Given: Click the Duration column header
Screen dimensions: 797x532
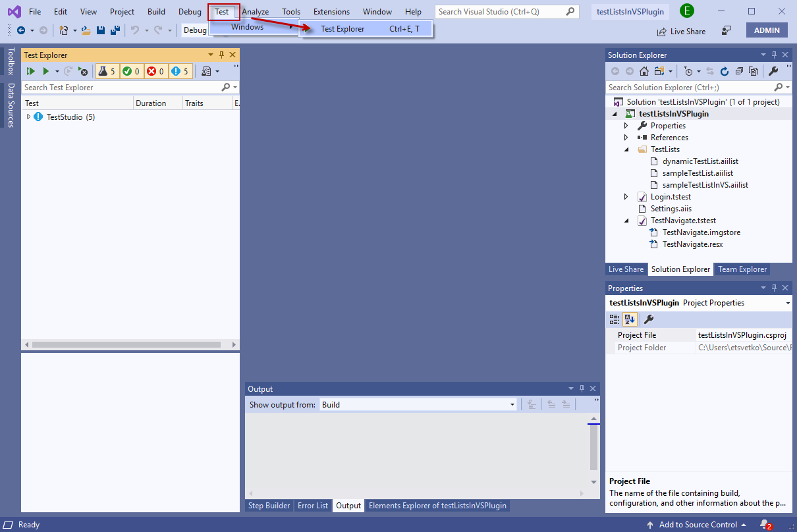Looking at the screenshot, I should (x=157, y=103).
